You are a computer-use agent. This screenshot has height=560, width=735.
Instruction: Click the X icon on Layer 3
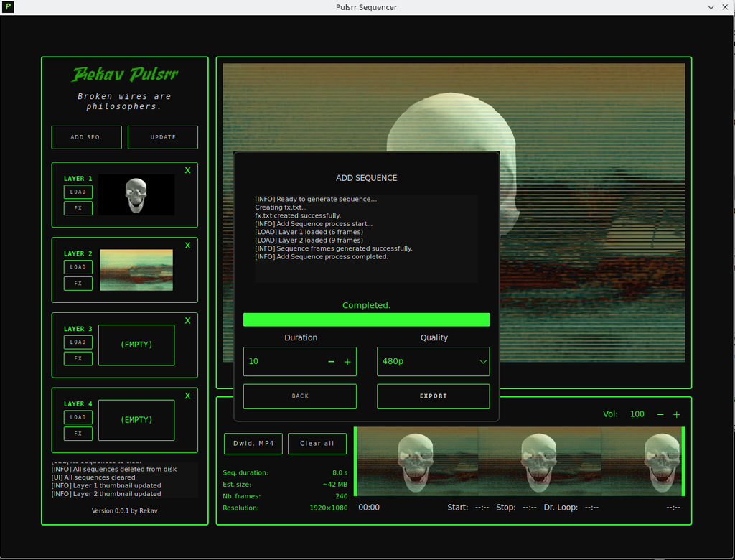click(188, 321)
